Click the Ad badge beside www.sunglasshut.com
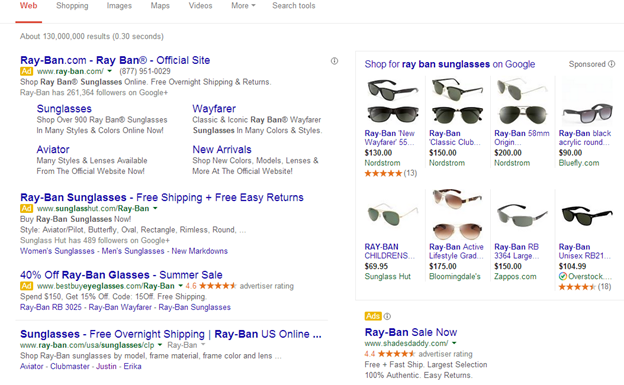Viewport: 624px width, 385px height. pyautogui.click(x=27, y=208)
